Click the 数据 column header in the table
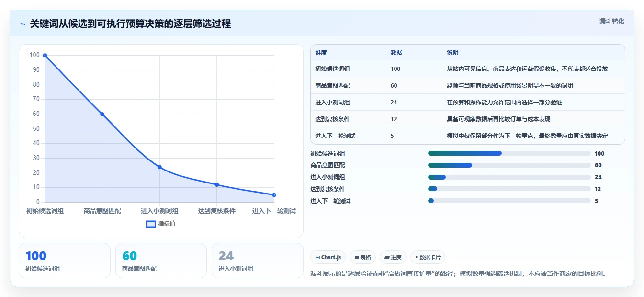The height and width of the screenshot is (297, 644). point(396,53)
